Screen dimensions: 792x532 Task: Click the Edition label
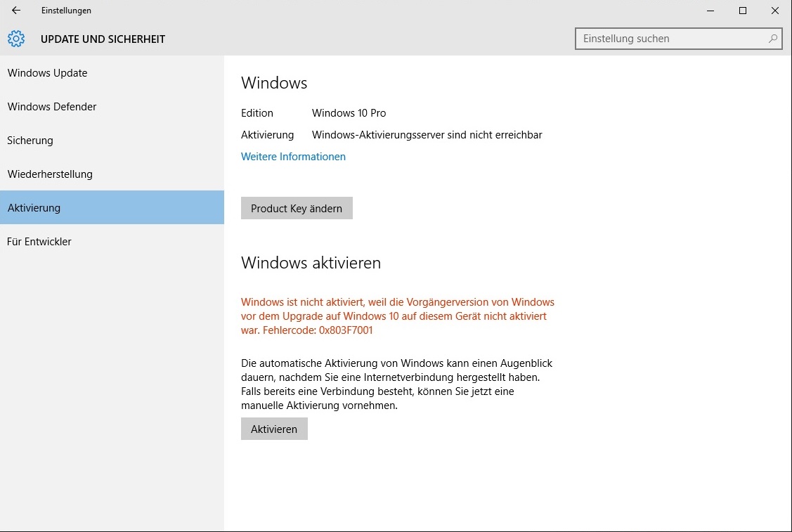tap(257, 113)
